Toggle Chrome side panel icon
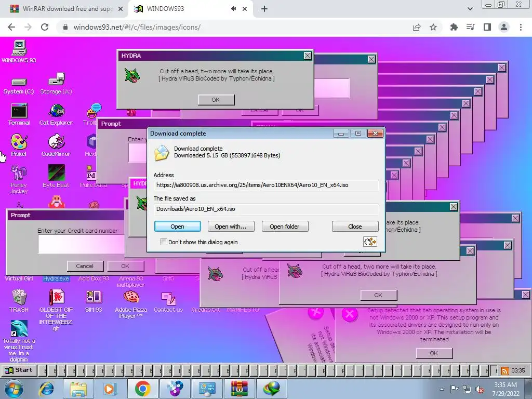Image resolution: width=532 pixels, height=399 pixels. pyautogui.click(x=487, y=27)
